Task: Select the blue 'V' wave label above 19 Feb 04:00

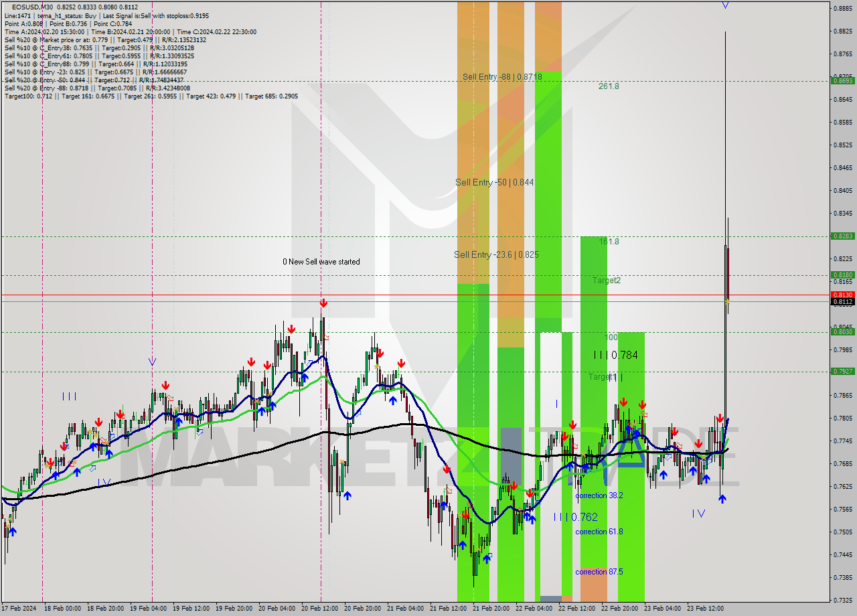Action: click(152, 362)
